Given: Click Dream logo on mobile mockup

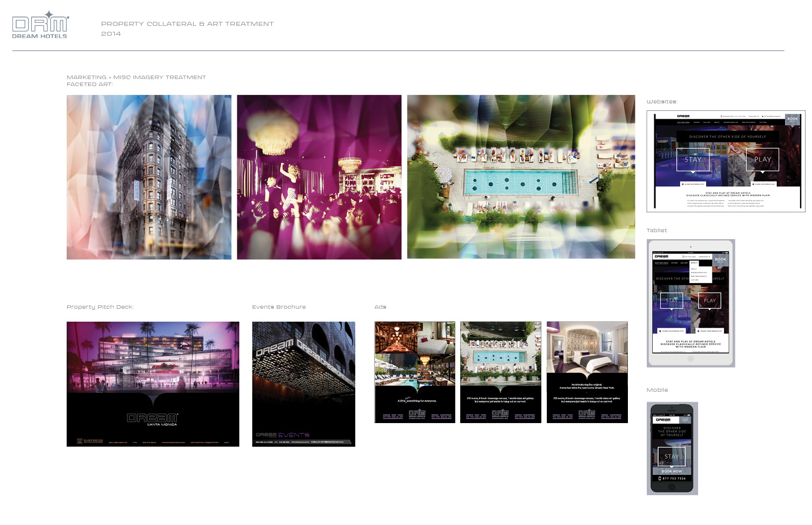Looking at the screenshot, I should (663, 420).
